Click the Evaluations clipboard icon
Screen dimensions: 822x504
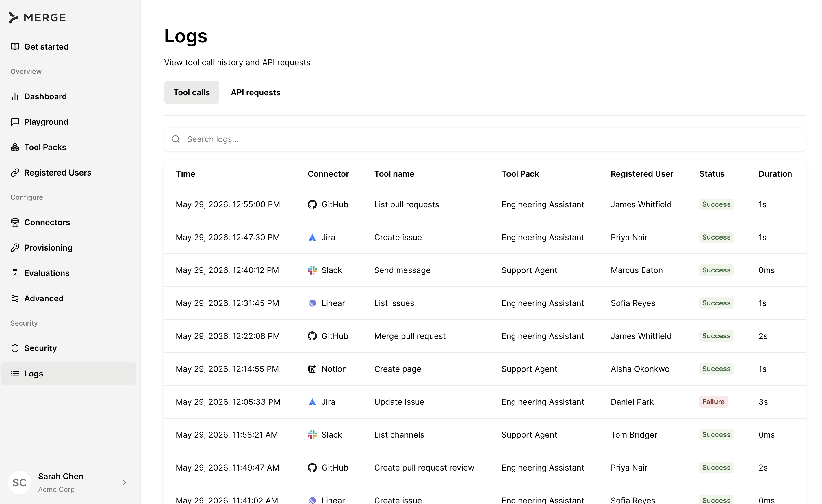[15, 273]
